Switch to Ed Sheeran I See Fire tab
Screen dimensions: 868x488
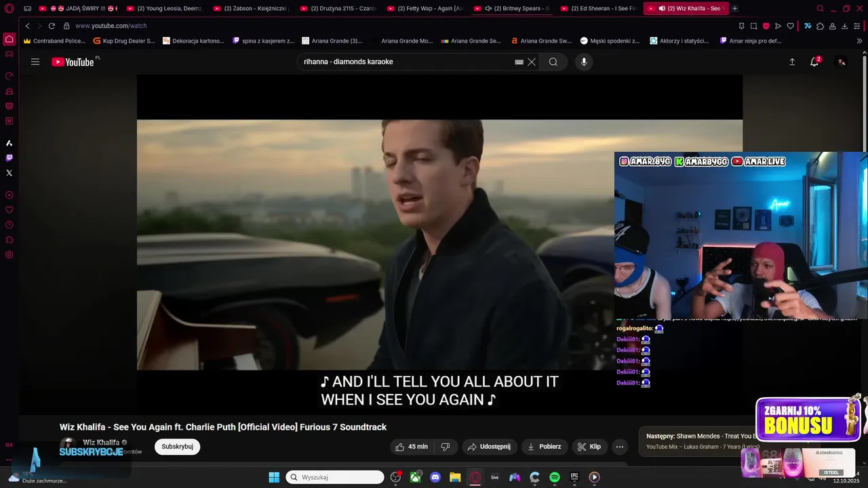pyautogui.click(x=598, y=8)
